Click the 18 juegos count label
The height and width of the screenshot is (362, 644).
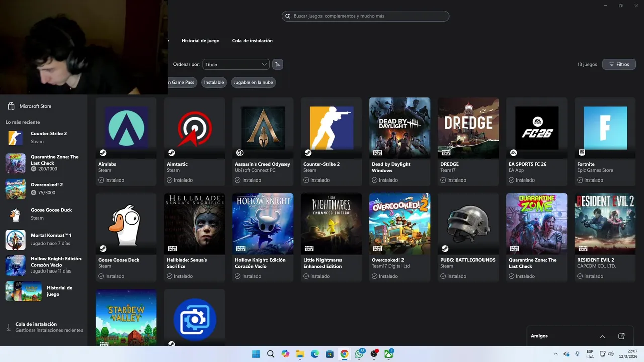pos(587,64)
